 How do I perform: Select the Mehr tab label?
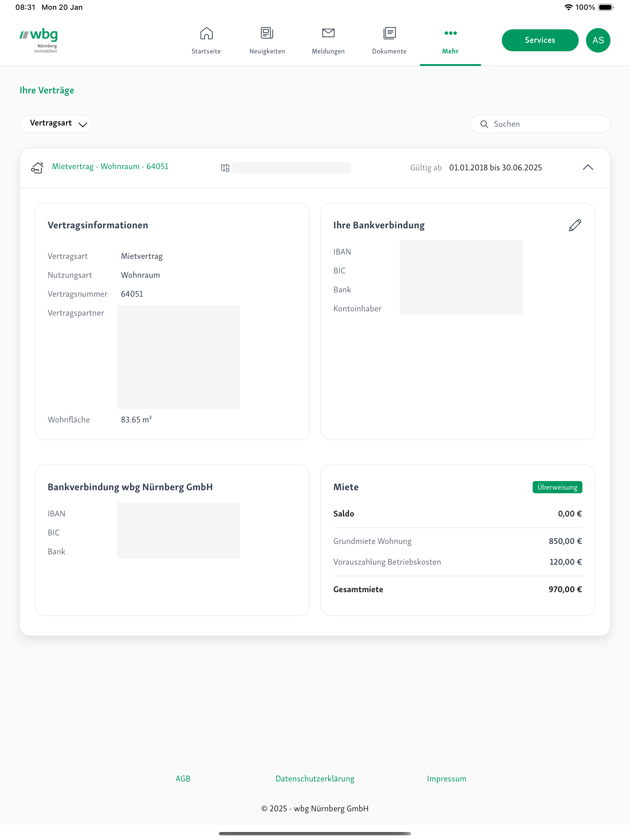(451, 51)
